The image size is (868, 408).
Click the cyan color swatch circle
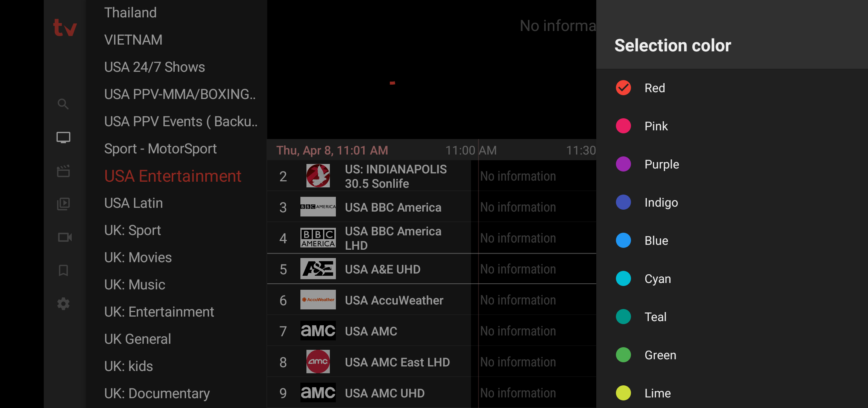tap(623, 279)
